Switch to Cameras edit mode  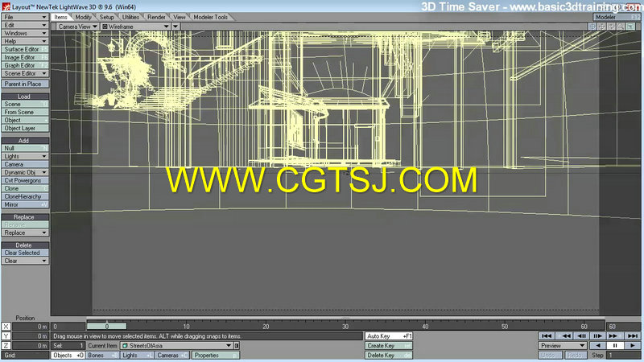coord(172,356)
